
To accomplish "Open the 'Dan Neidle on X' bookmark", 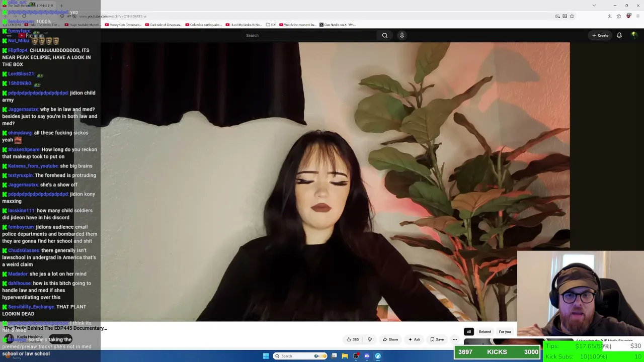I will 337,25.
